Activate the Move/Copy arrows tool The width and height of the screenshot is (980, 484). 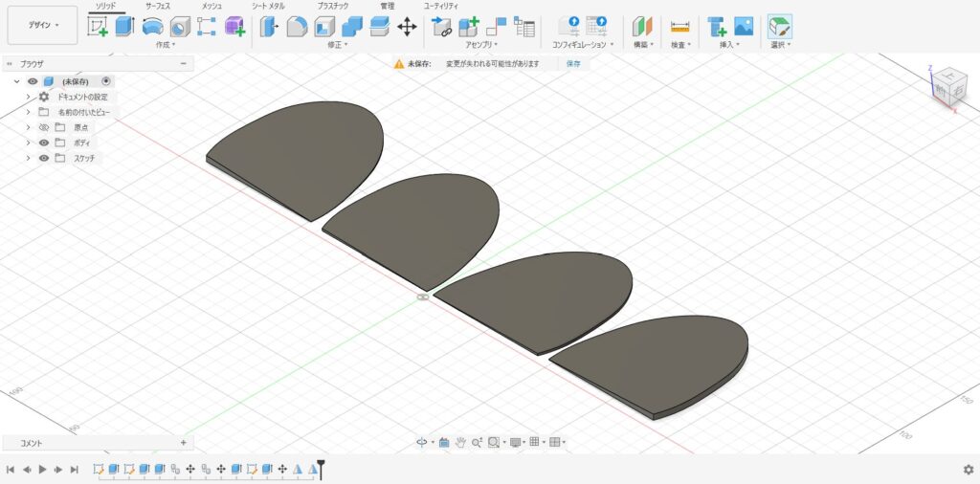pyautogui.click(x=407, y=27)
